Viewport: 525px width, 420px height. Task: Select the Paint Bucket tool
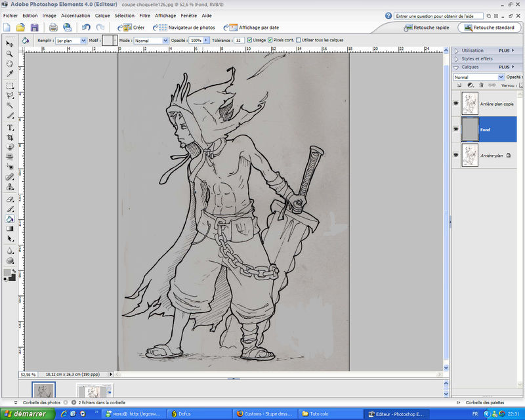10,219
